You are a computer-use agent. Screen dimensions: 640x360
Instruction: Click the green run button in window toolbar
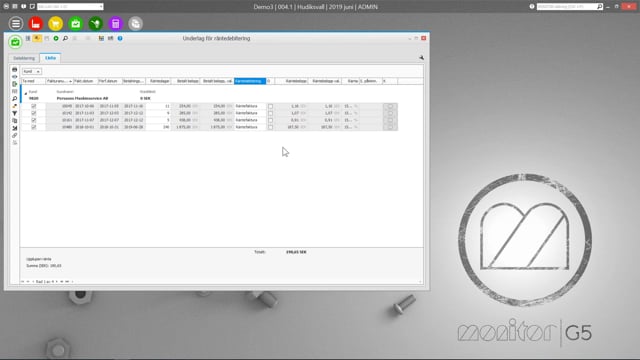coord(56,38)
